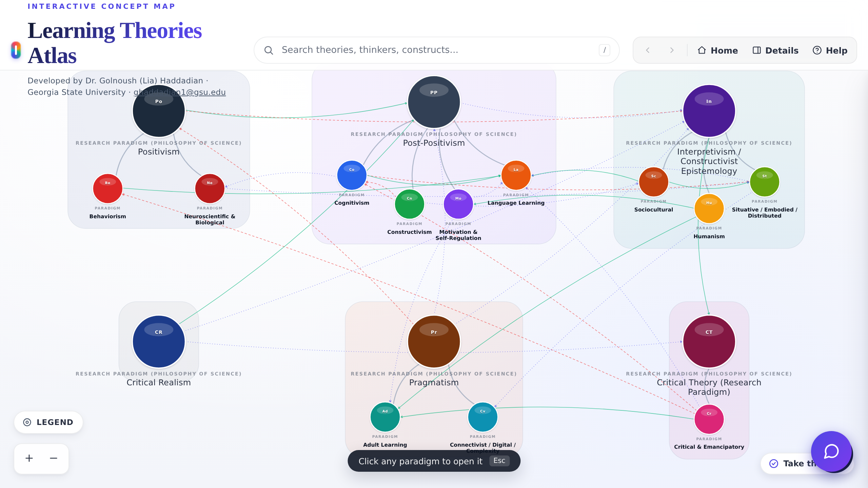Open the Critical Theory CT node

click(709, 342)
